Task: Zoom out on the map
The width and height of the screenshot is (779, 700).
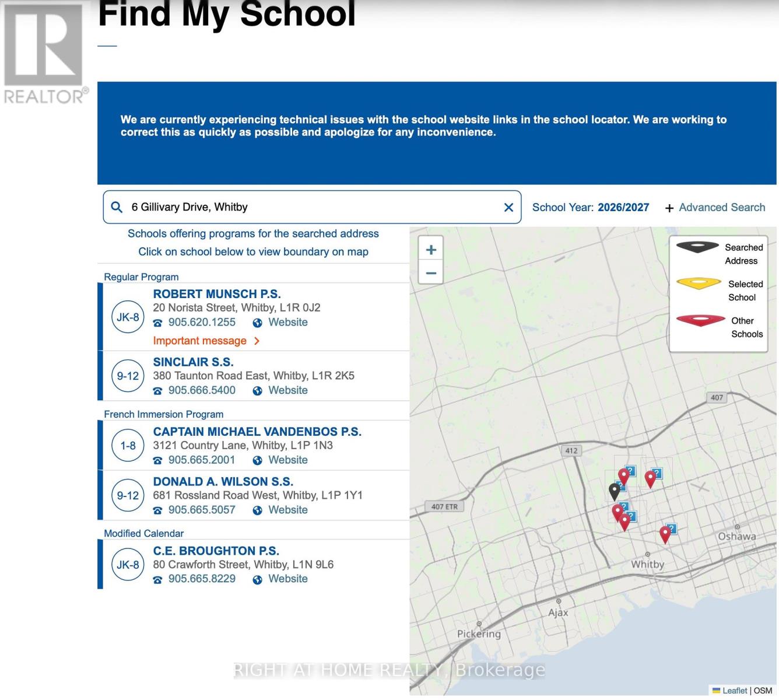Action: point(431,273)
